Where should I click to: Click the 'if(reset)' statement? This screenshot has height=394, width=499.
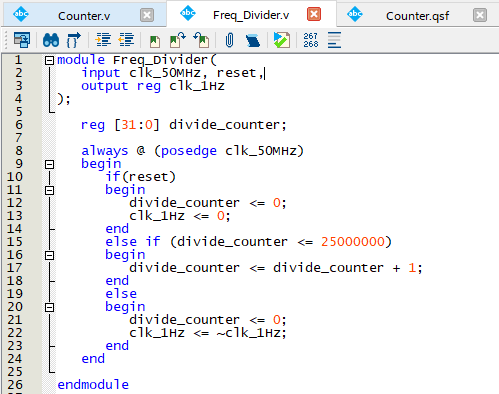[141, 177]
